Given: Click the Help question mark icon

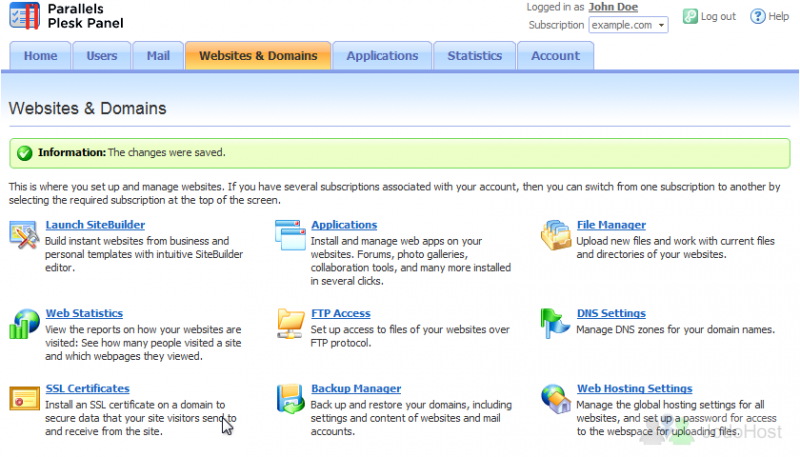Looking at the screenshot, I should pos(757,16).
